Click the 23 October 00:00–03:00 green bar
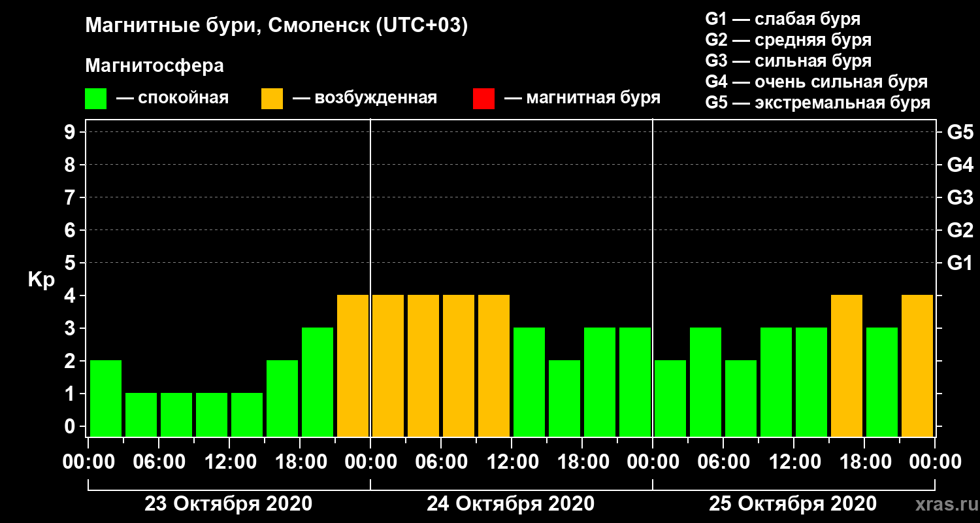Viewport: 980px width, 523px height. click(106, 398)
